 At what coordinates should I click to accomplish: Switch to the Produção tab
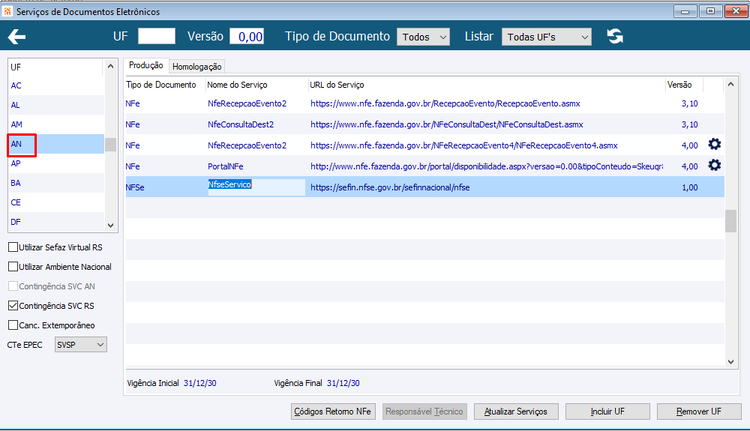(146, 66)
